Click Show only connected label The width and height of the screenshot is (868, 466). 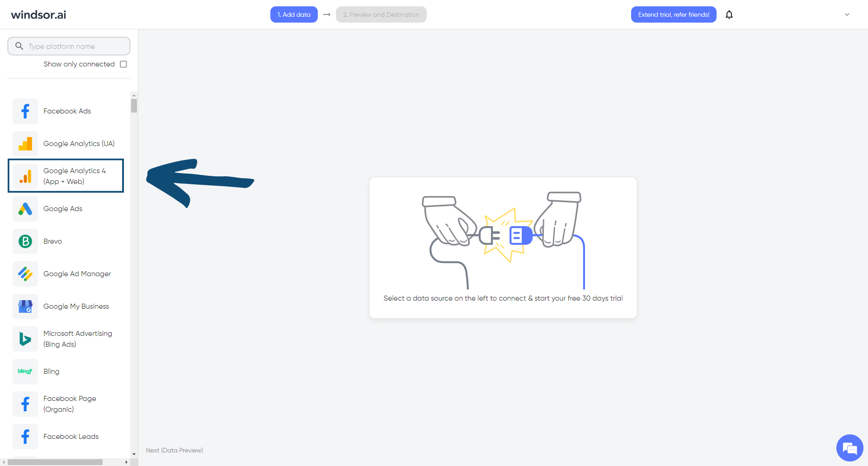(x=79, y=64)
